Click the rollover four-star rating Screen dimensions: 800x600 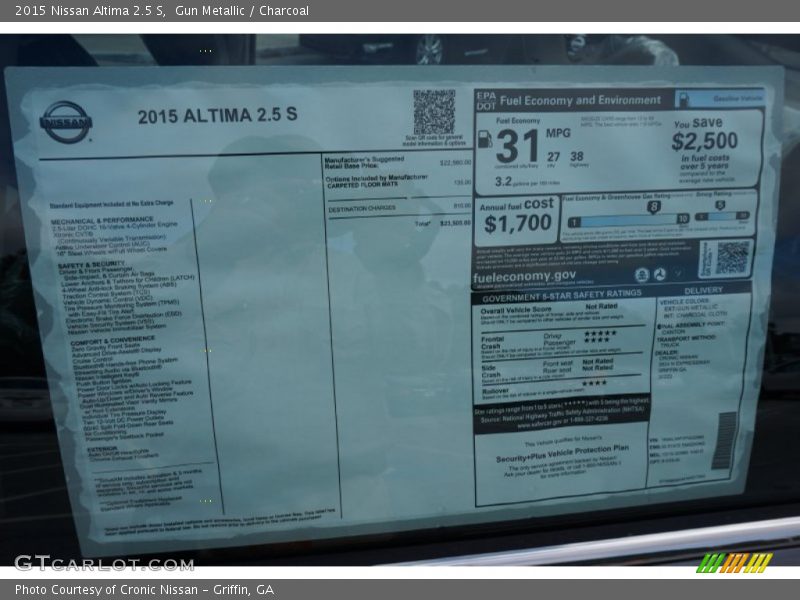[x=594, y=383]
